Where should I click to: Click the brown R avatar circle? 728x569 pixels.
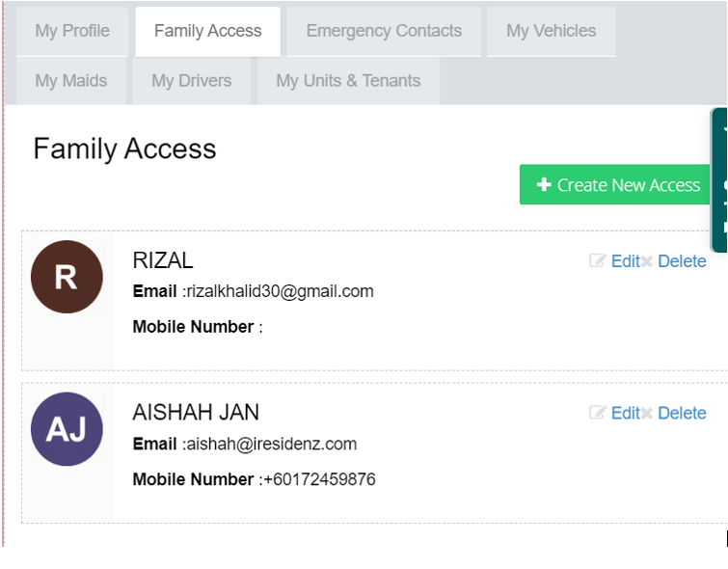[x=67, y=277]
